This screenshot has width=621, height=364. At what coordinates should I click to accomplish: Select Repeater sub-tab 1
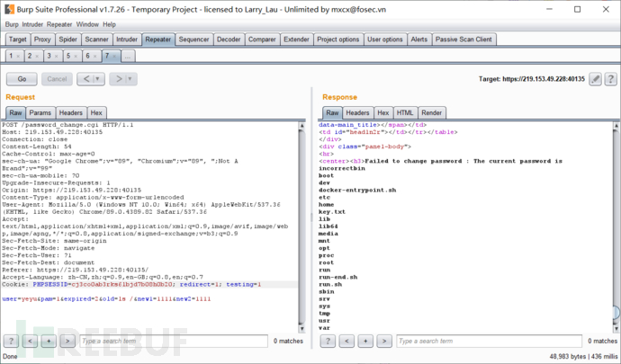(11, 57)
